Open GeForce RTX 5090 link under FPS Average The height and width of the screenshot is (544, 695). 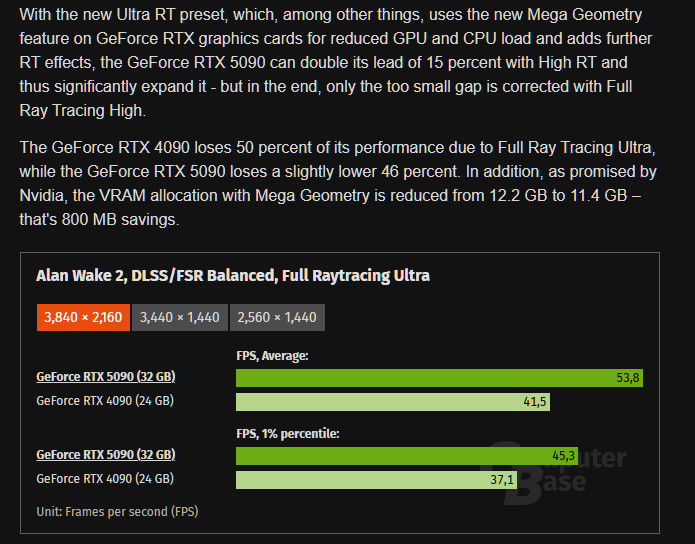tap(105, 377)
